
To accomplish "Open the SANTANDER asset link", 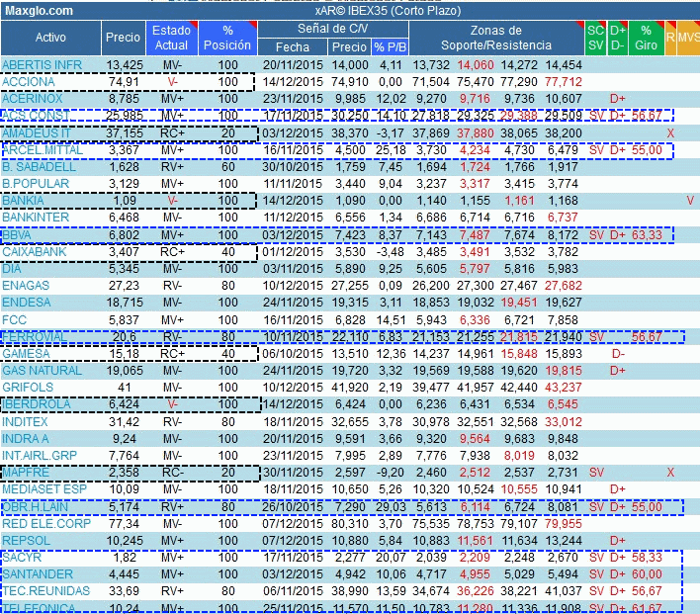I will [x=38, y=574].
